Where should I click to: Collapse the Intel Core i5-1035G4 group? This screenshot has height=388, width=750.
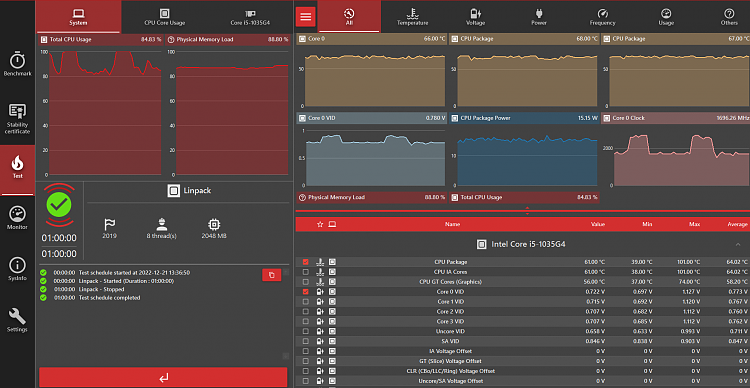click(x=737, y=244)
